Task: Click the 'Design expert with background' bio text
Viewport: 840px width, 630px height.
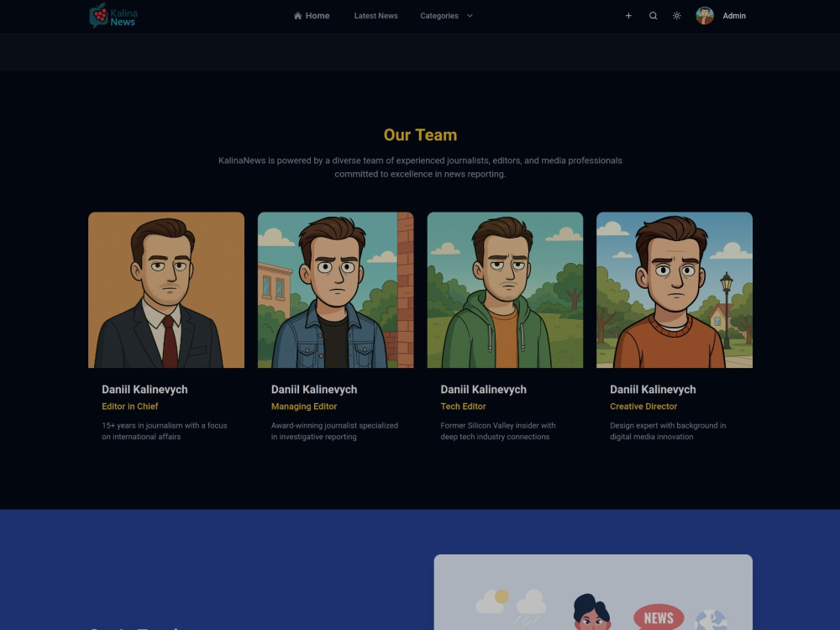Action: (x=668, y=431)
